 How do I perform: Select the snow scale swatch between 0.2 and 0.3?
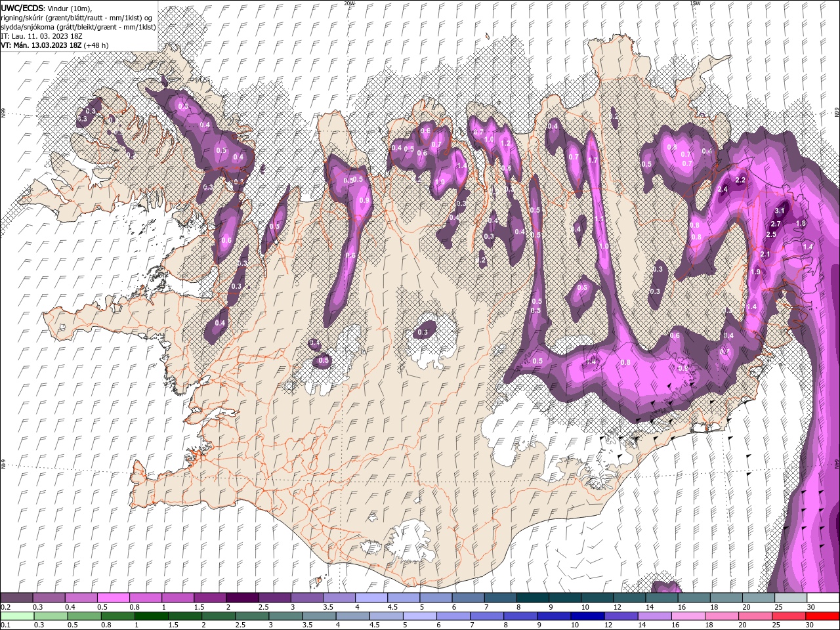pyautogui.click(x=16, y=598)
